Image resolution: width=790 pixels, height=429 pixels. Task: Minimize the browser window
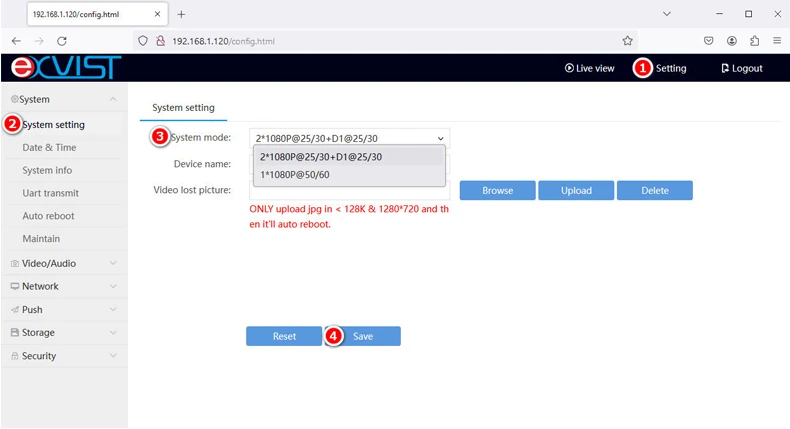point(719,14)
